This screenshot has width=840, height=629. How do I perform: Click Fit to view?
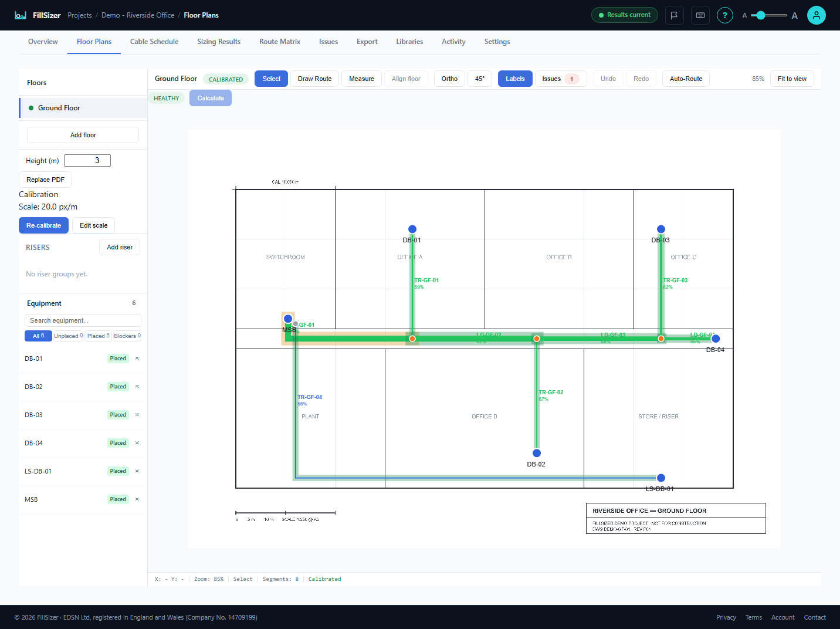(792, 79)
